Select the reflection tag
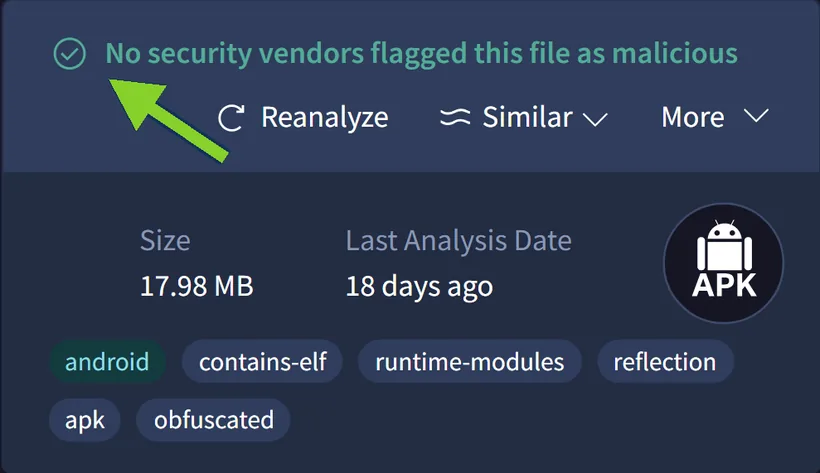820x473 pixels. point(665,362)
